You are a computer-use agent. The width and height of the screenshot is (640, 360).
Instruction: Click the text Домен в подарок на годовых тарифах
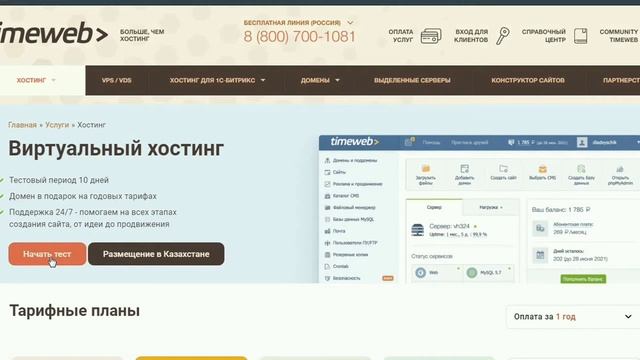pos(83,196)
